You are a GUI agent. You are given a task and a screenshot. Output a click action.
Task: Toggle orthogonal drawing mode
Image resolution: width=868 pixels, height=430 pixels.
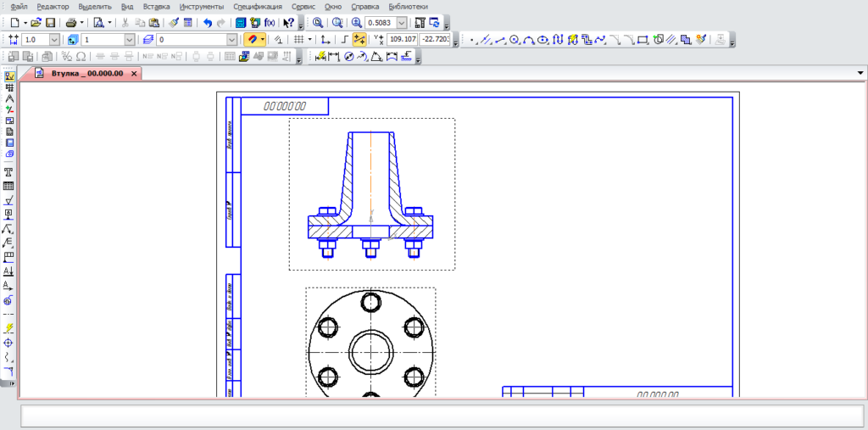point(343,40)
